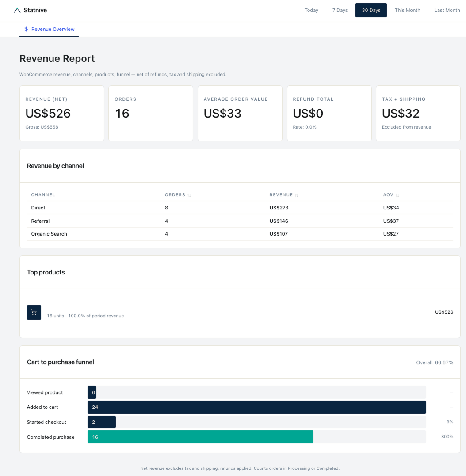Click the Started checkout funnel bar
The width and height of the screenshot is (466, 476).
coord(102,422)
